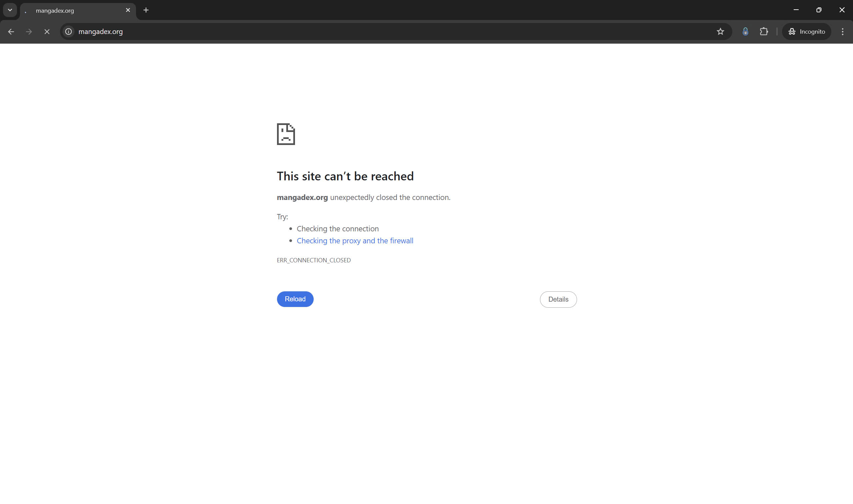The image size is (853, 504).
Task: Minimize the browser window
Action: click(796, 10)
